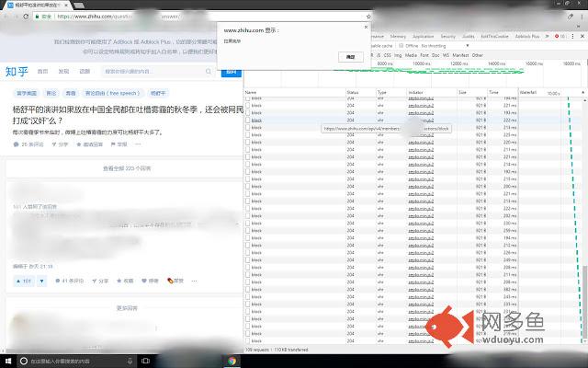Open the 留学美国 topic tag
Viewport: 588px width, 368px height.
pyautogui.click(x=27, y=93)
